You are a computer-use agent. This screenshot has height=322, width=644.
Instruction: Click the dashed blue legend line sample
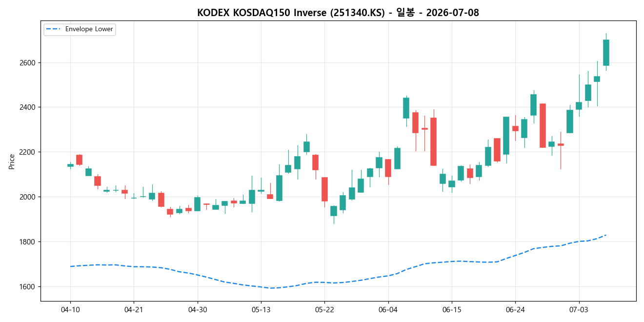point(53,29)
